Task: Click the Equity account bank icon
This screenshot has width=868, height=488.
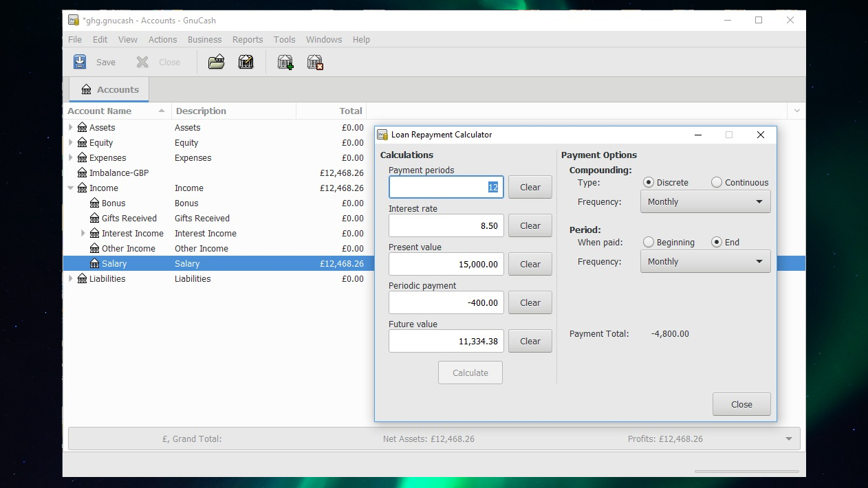Action: tap(82, 142)
